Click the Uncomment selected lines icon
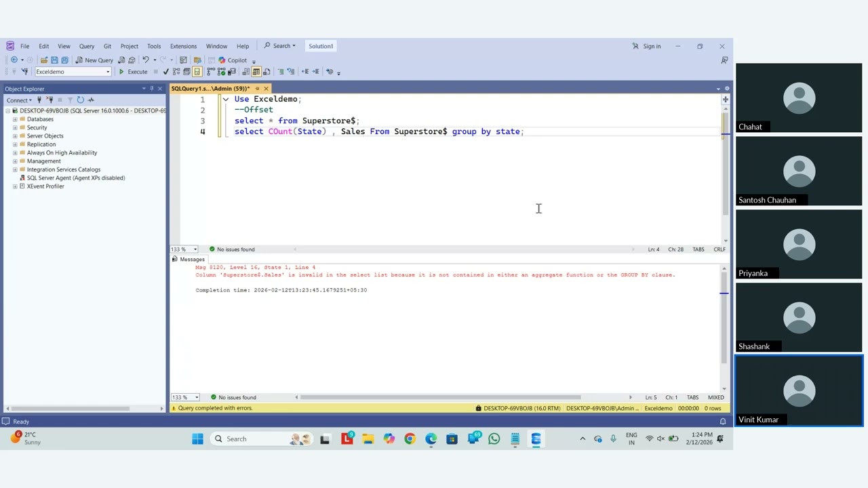The width and height of the screenshot is (868, 488). click(290, 71)
